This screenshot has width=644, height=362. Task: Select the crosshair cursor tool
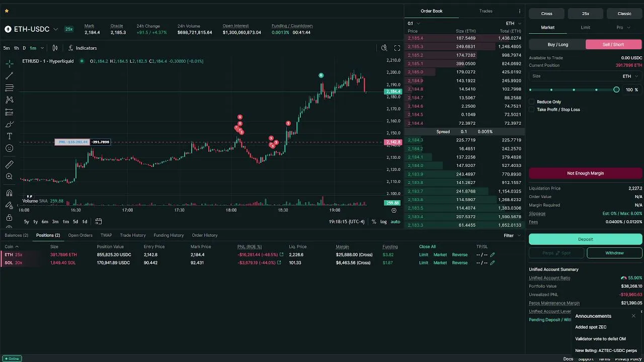[9, 64]
